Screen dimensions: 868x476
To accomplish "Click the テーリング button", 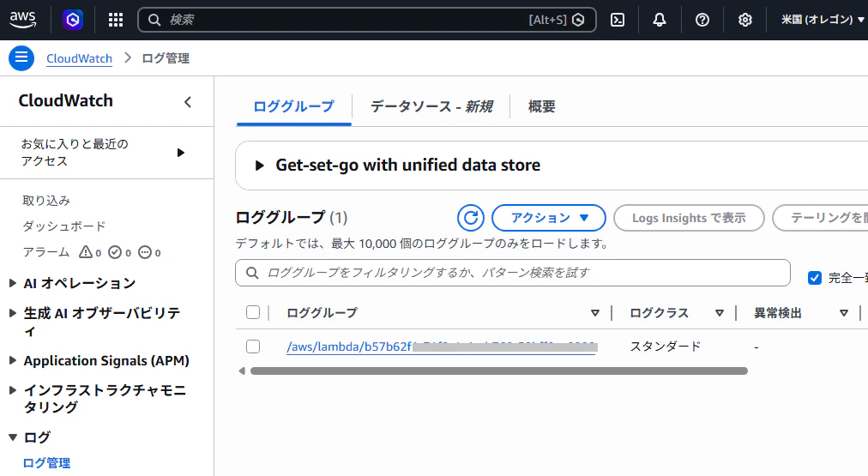I will [820, 218].
